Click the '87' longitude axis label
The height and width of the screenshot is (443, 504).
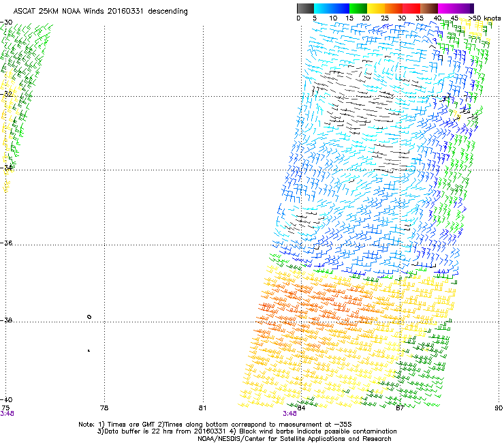coord(400,408)
